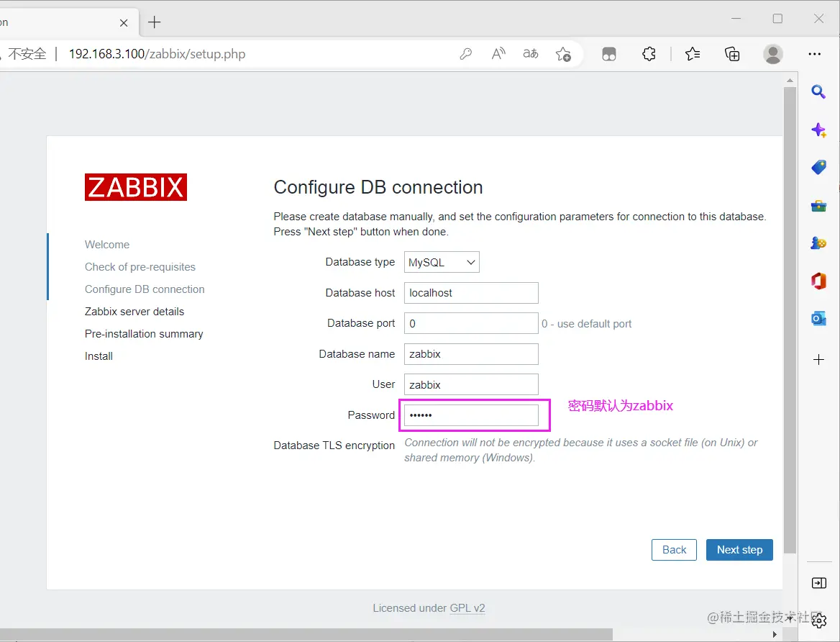Open sidebar settings gear icon
Image resolution: width=840 pixels, height=642 pixels.
tap(820, 621)
